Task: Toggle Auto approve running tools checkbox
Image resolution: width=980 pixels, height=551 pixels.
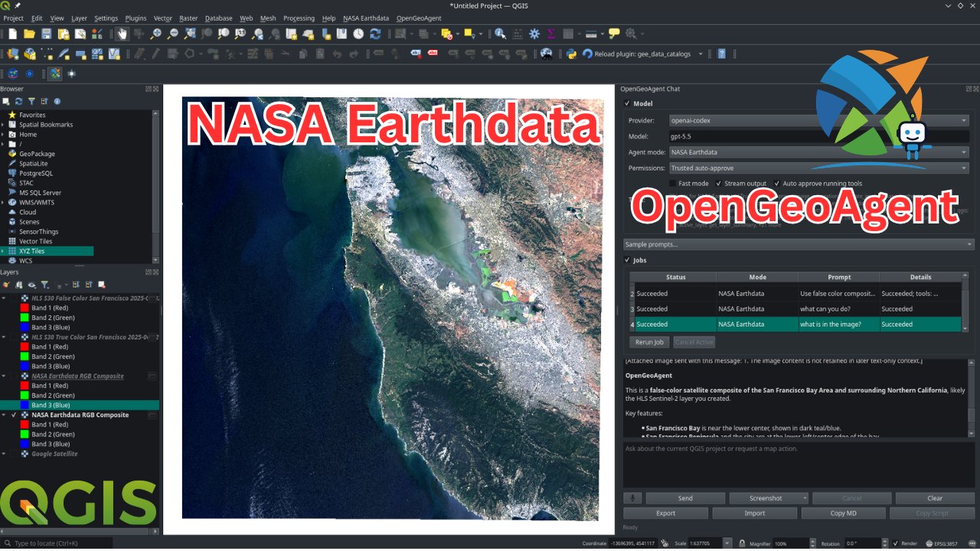Action: pyautogui.click(x=776, y=184)
